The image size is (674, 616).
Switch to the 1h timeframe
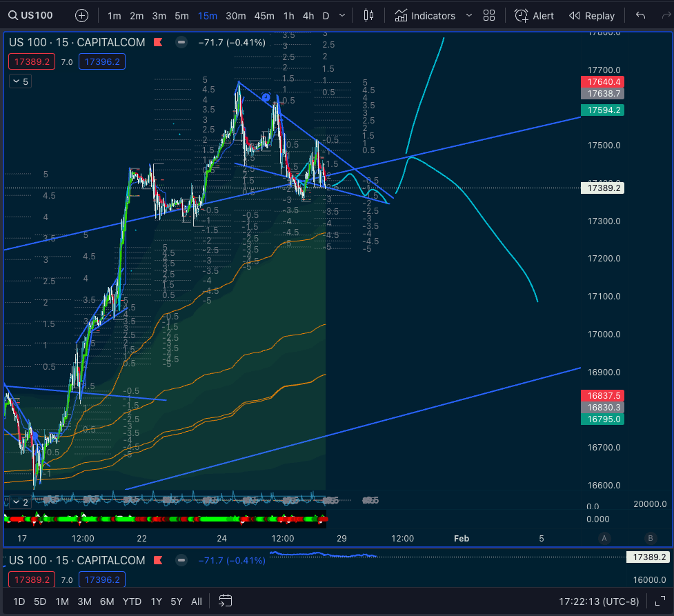288,15
